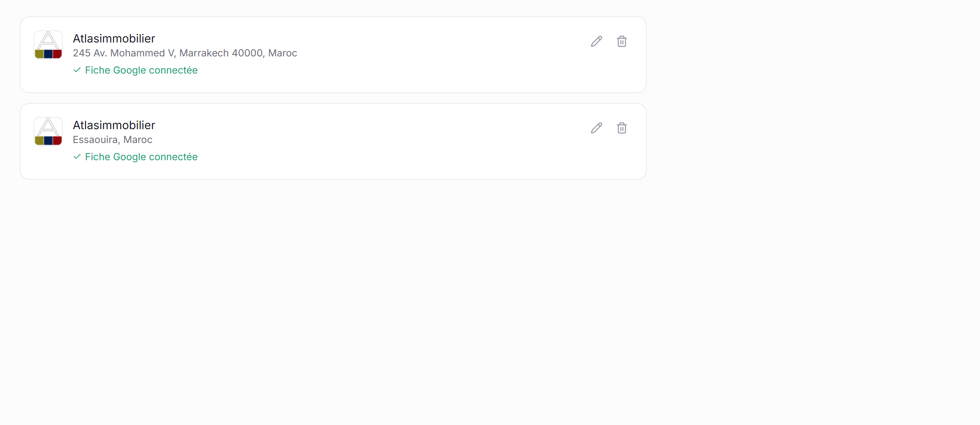Delete the Marrakech Atlasimmobilier listing via trash icon
Screen dimensions: 980x425
622,41
